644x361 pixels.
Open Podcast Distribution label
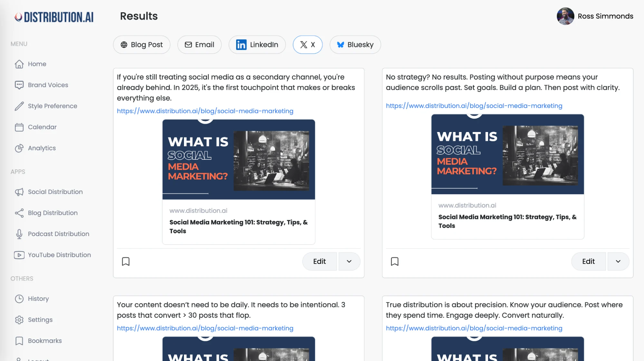[59, 234]
